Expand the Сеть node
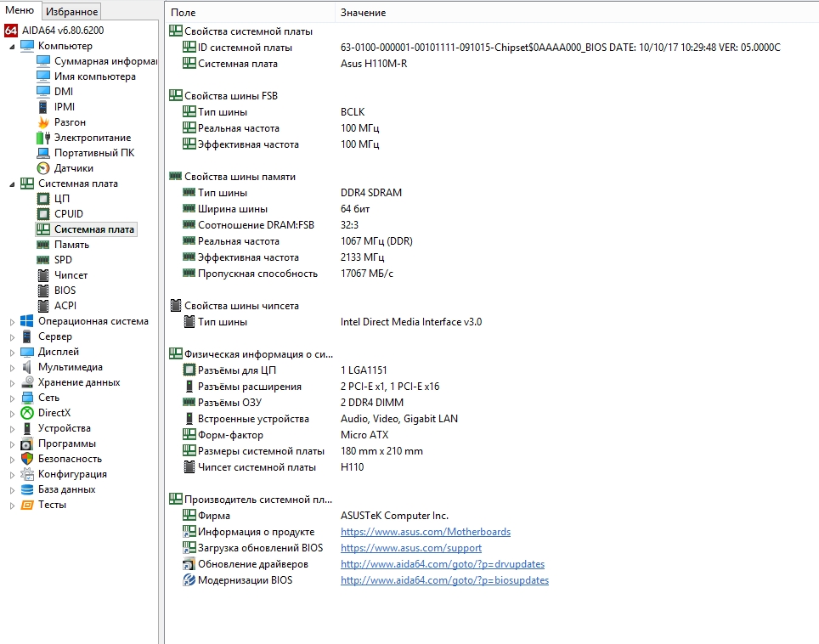The width and height of the screenshot is (819, 644). coord(12,398)
